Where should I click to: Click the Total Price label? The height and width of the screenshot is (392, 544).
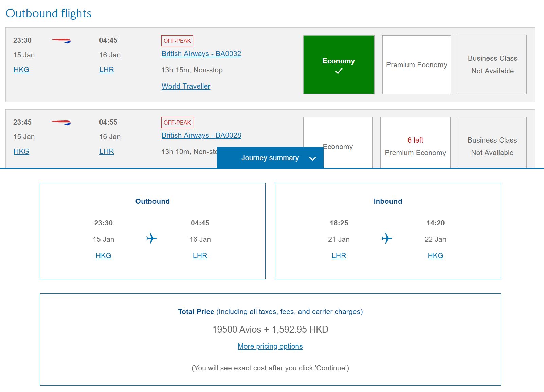pos(196,312)
